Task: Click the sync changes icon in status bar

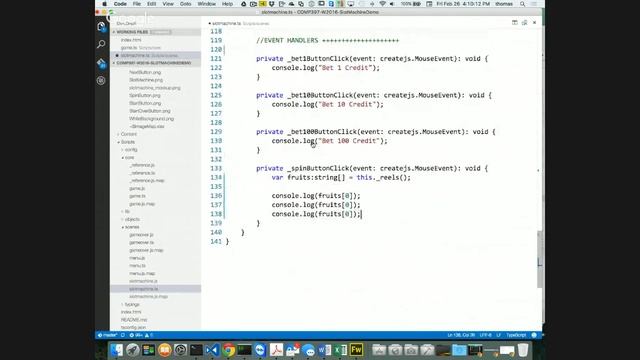Action: (122, 335)
